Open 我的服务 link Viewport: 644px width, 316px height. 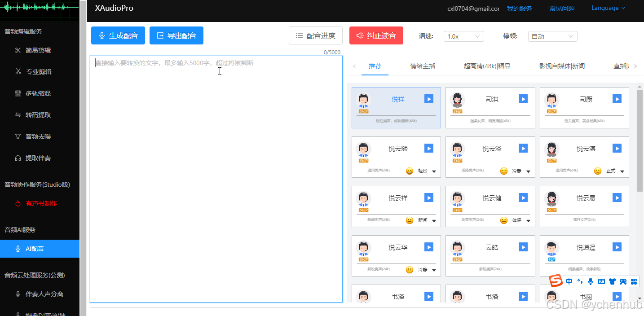(x=520, y=9)
